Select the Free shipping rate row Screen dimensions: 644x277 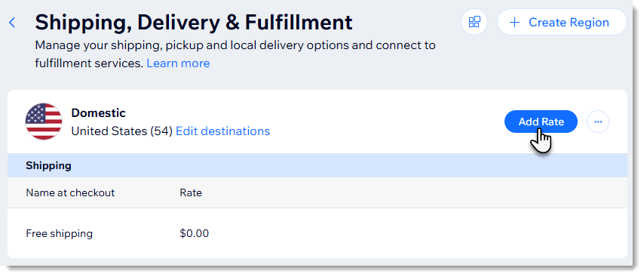(x=317, y=233)
